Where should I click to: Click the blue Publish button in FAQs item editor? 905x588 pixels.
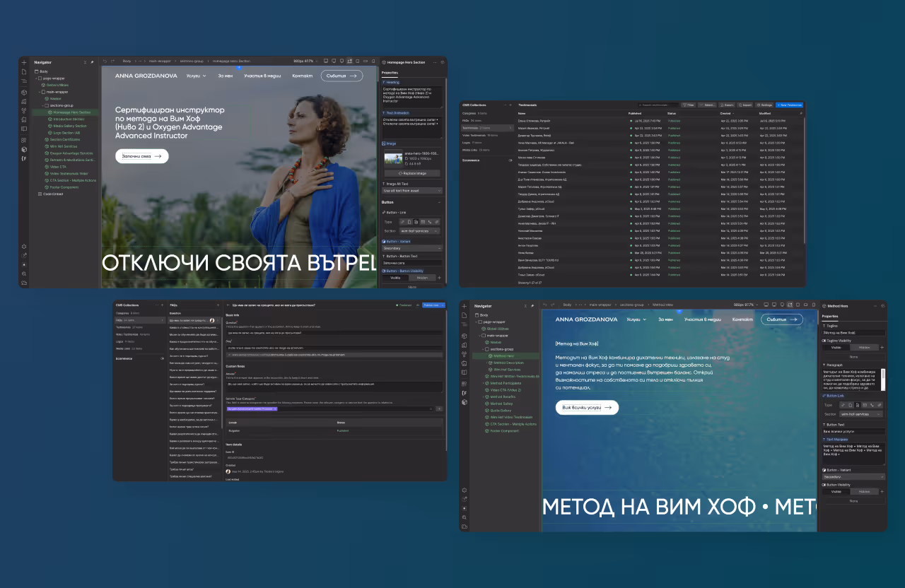432,305
